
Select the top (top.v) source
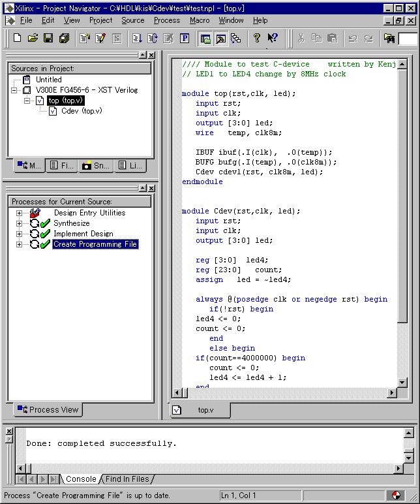[66, 101]
